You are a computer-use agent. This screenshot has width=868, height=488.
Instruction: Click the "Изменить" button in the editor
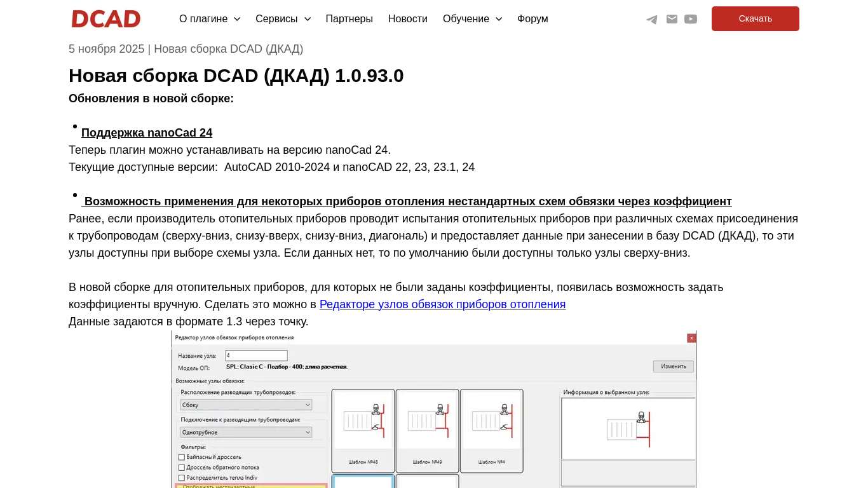pos(674,367)
